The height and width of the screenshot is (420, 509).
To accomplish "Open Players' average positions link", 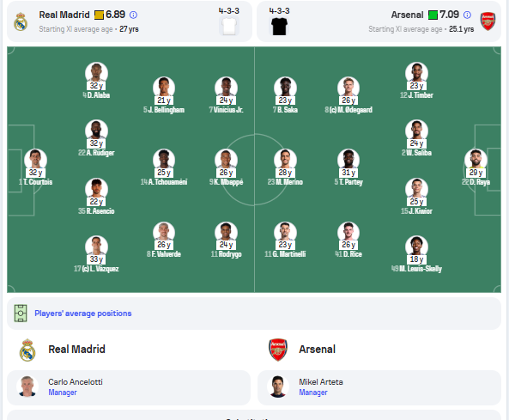I will pos(83,313).
